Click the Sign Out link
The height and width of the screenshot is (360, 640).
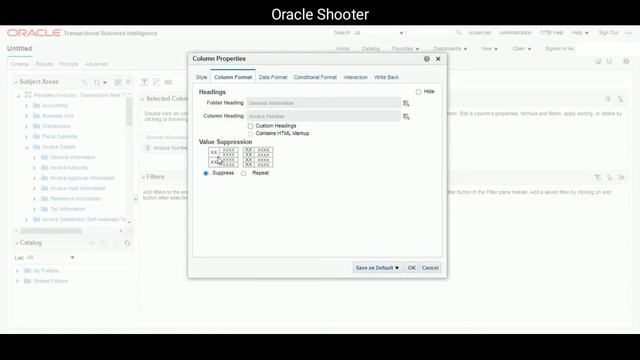[x=608, y=33]
